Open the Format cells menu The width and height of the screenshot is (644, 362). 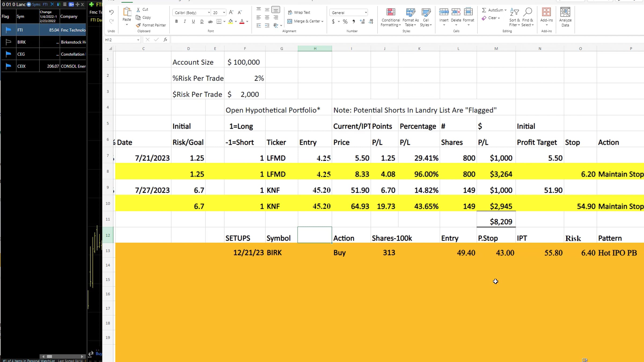tap(469, 17)
